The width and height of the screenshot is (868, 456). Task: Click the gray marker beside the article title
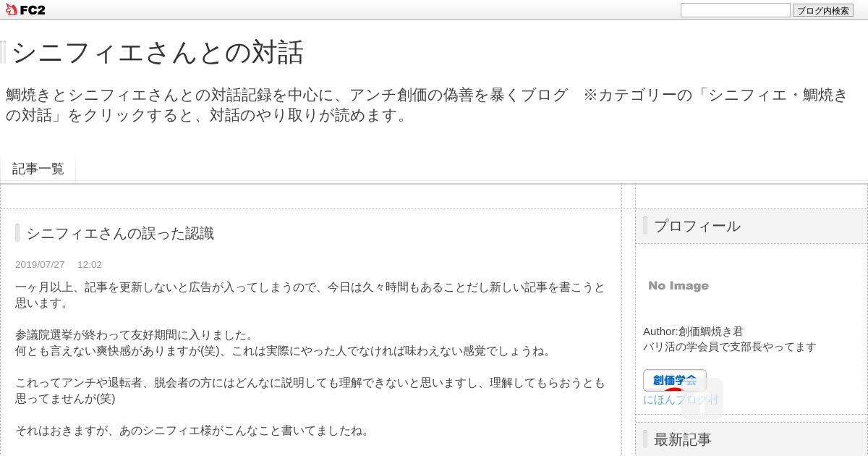coord(17,233)
